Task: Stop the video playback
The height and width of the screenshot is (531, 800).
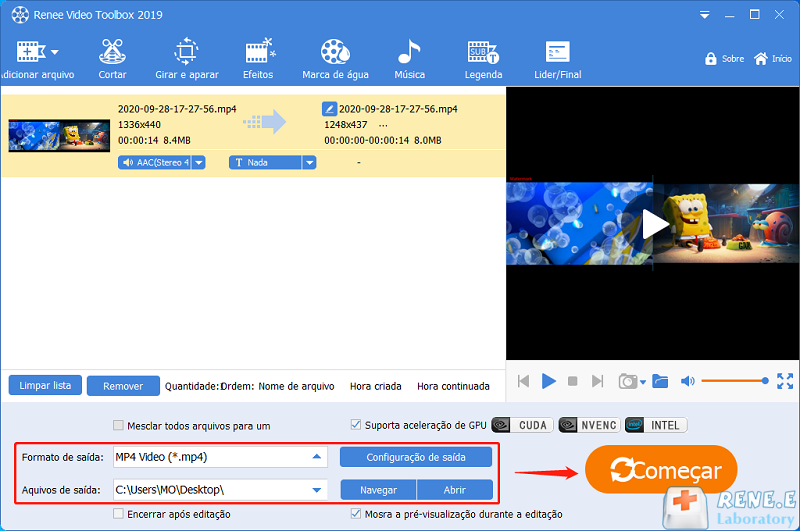Action: point(572,381)
